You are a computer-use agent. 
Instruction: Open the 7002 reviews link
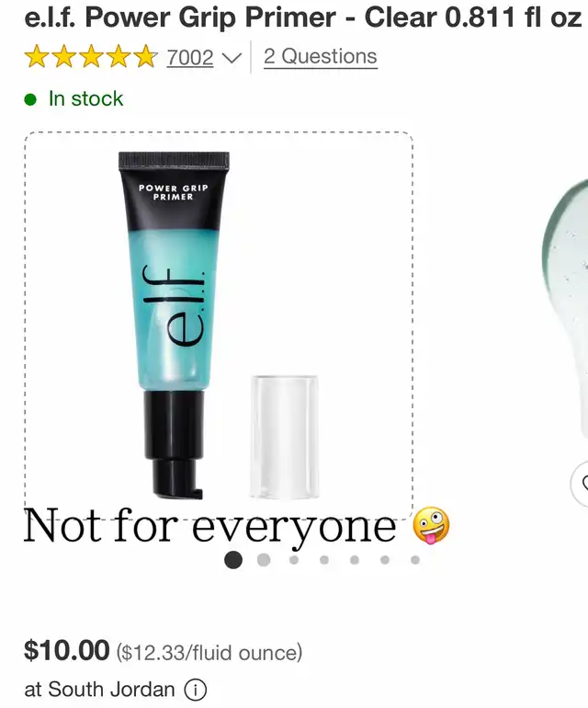pos(190,57)
